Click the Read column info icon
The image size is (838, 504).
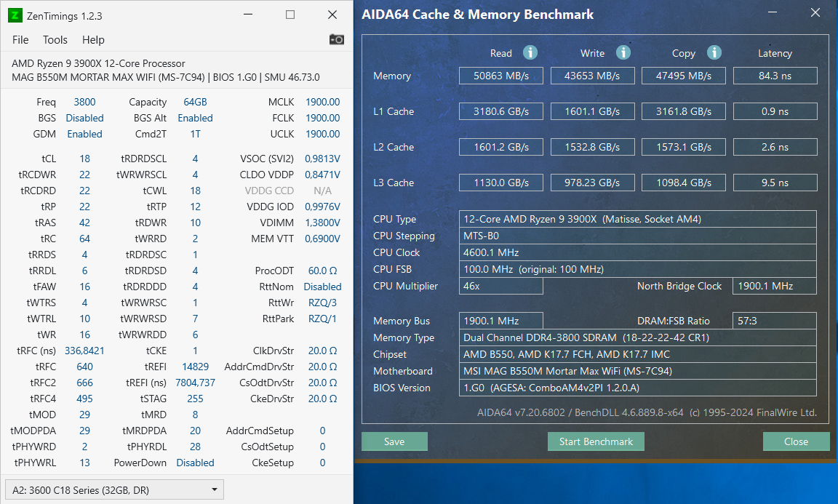coord(530,52)
